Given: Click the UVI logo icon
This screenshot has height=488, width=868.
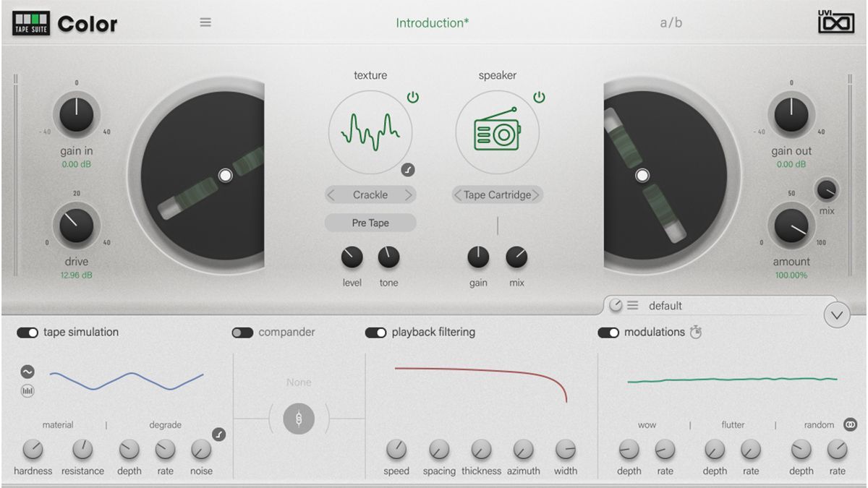Looking at the screenshot, I should point(835,22).
